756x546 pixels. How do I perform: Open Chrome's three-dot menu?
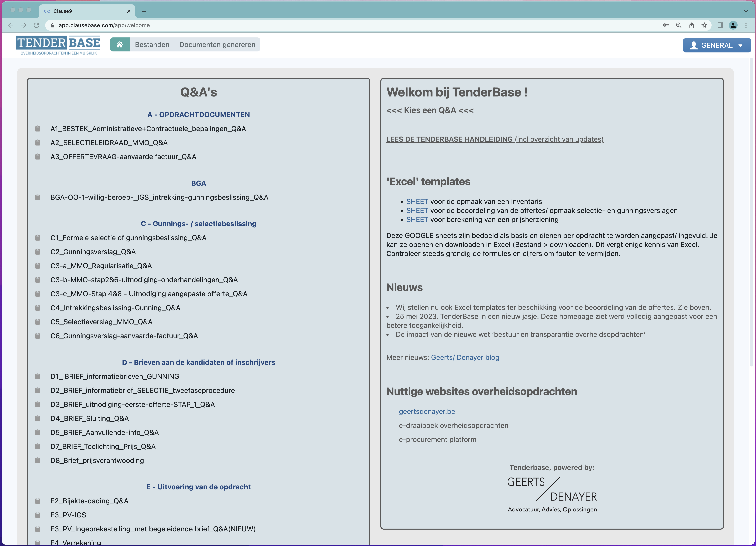pyautogui.click(x=746, y=25)
